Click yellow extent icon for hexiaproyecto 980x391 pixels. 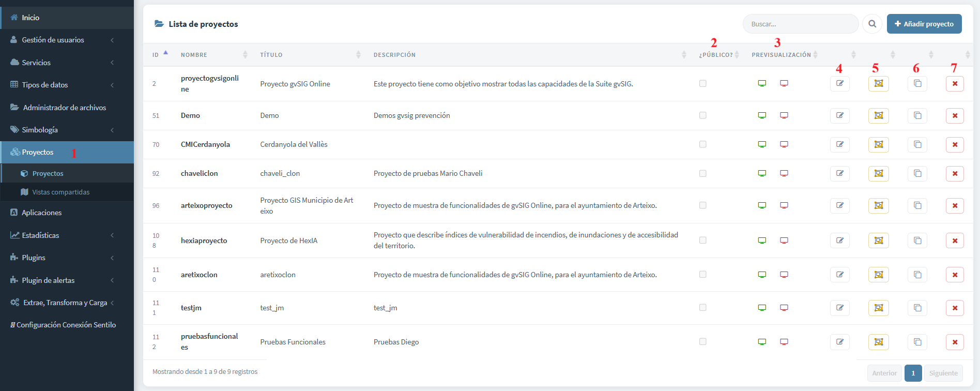879,240
